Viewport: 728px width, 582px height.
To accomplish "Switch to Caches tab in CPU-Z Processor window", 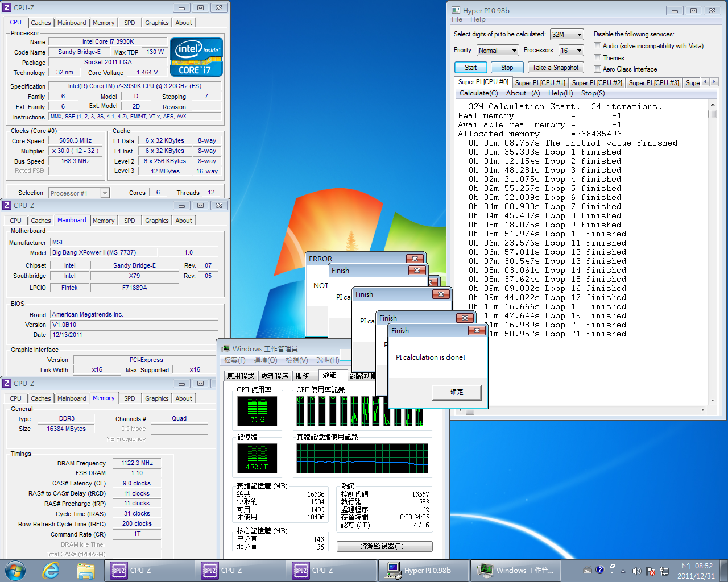I will coord(41,23).
